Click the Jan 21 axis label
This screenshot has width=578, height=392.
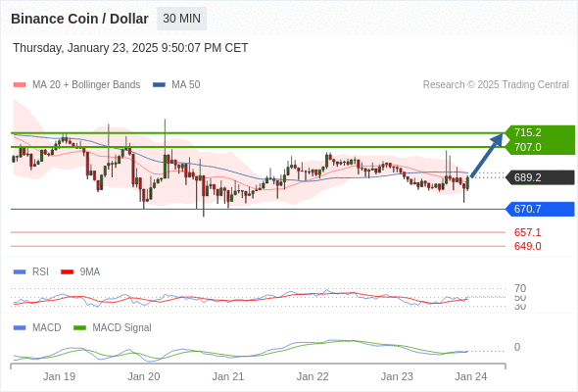point(228,376)
